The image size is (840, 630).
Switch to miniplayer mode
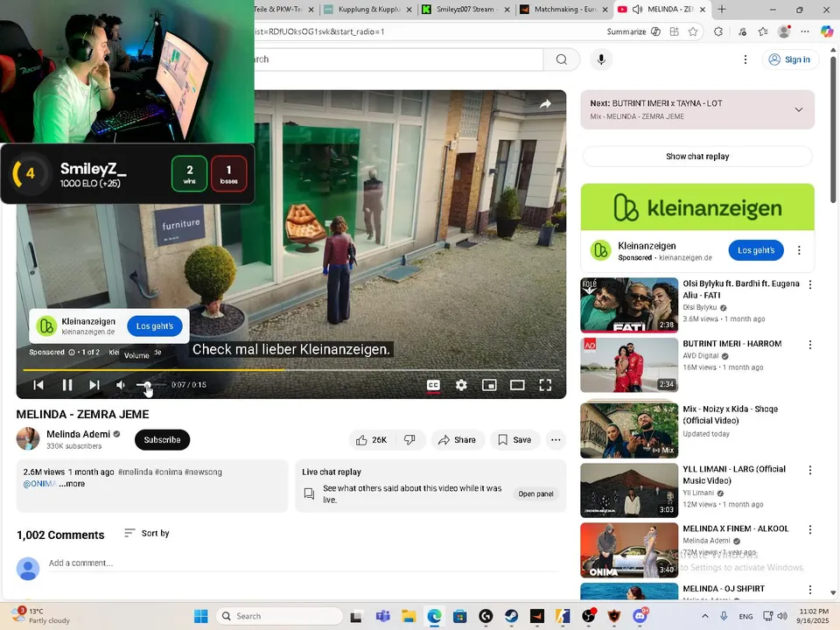click(x=489, y=385)
